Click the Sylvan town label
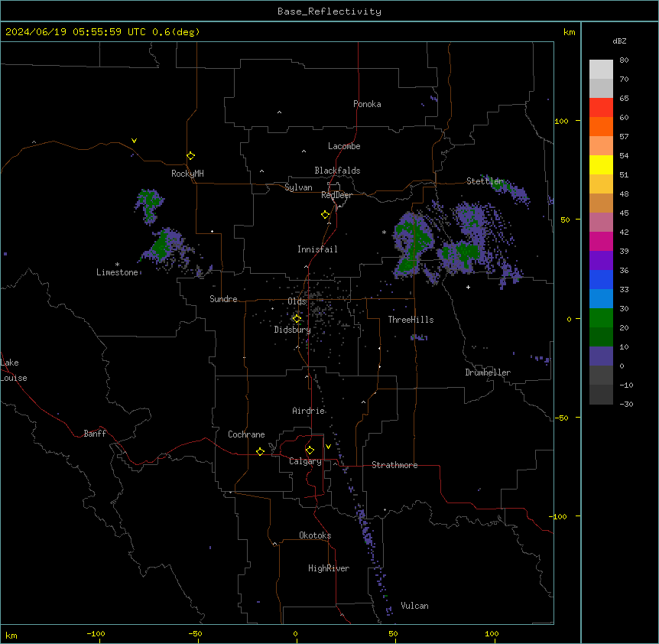This screenshot has width=659, height=644. (298, 187)
